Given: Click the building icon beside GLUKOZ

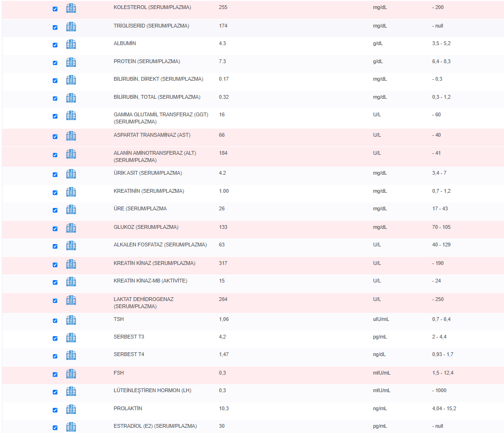Looking at the screenshot, I should click(71, 228).
